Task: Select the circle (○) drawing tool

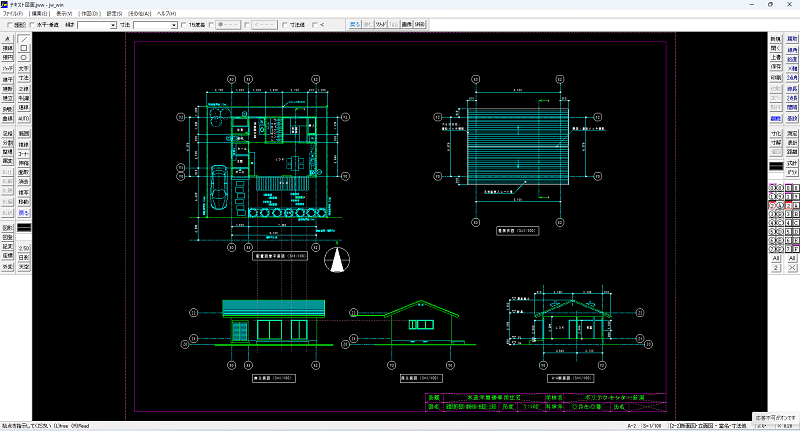Action: (23, 58)
